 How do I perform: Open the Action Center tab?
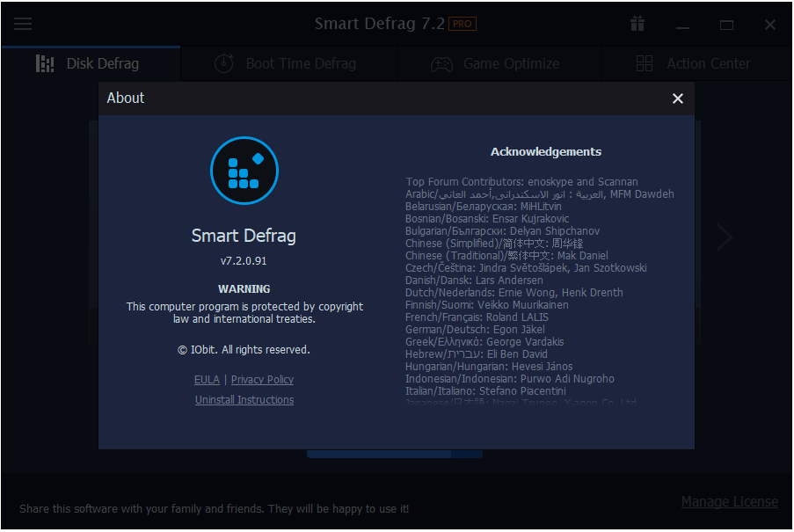pos(696,64)
